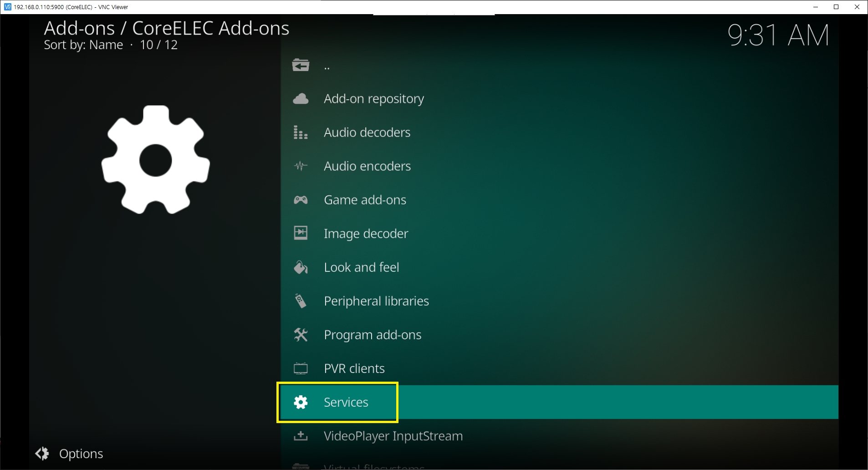Click the Look and feel paint bucket icon
Screen dimensions: 868x470
(301, 267)
